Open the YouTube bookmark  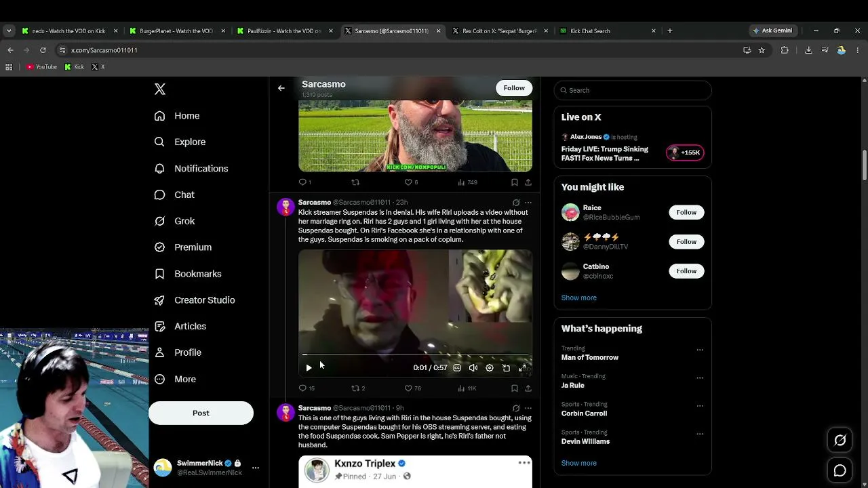coord(41,67)
